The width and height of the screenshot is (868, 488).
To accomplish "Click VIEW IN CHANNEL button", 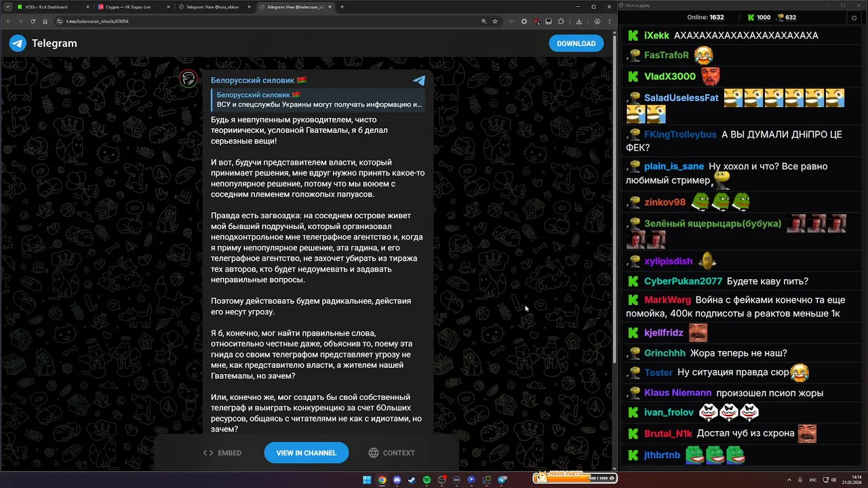I will pyautogui.click(x=306, y=453).
